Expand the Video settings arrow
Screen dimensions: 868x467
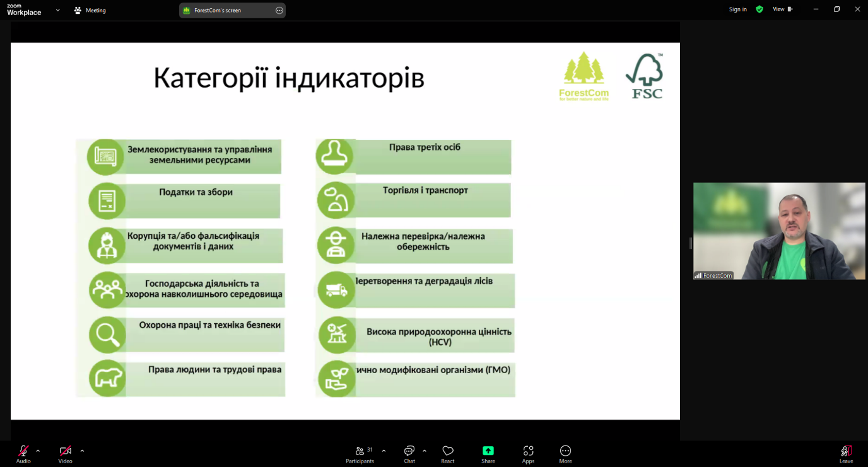coord(82,451)
